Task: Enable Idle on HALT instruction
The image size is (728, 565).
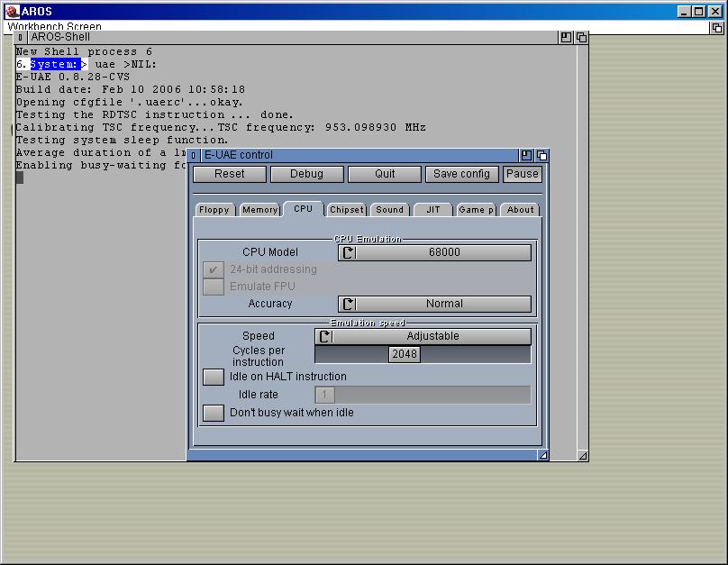Action: tap(214, 377)
